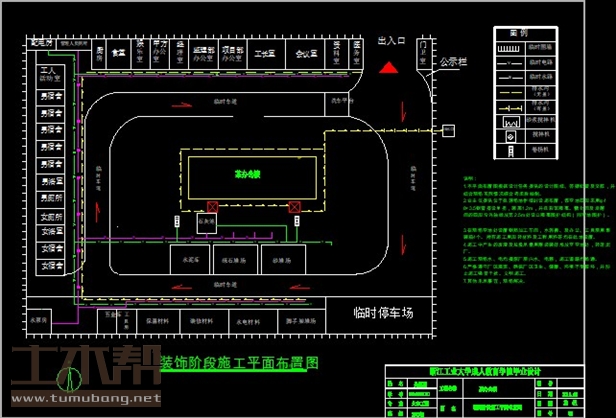The image size is (616, 418).
Task: Click the green drawing title 装饰阶段施工平面布置图
Action: coord(239,362)
